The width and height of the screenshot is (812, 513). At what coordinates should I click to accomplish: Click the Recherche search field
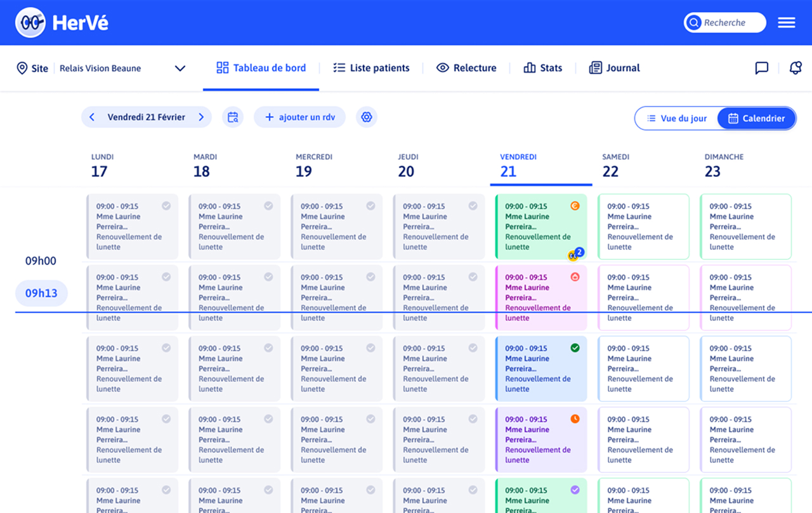pyautogui.click(x=724, y=22)
